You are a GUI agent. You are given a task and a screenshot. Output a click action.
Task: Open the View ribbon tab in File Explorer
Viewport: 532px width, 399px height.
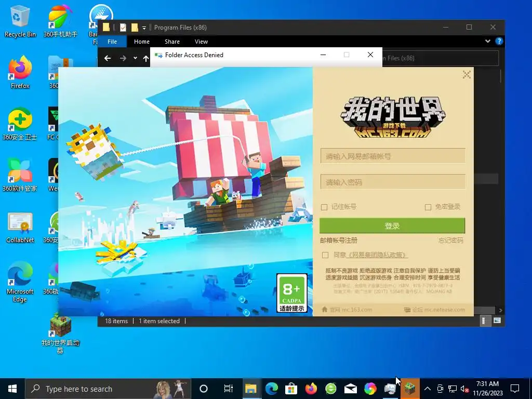[x=201, y=42]
